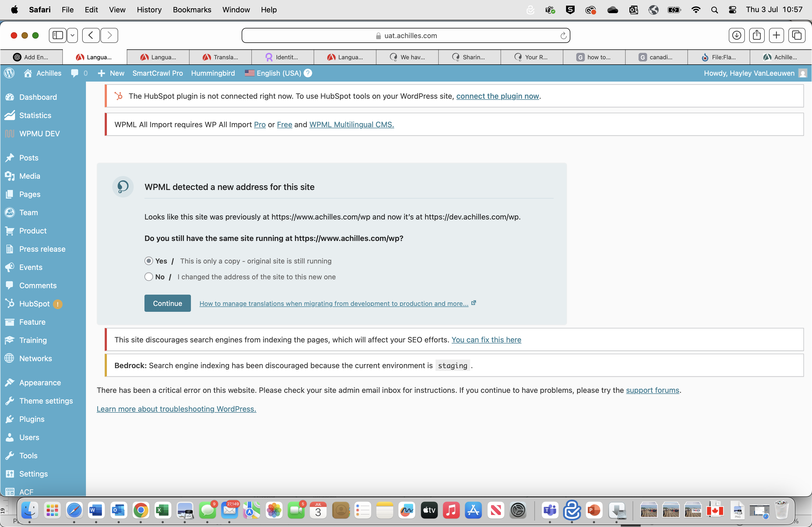This screenshot has height=527, width=812.
Task: Click the WPML language help question mark
Action: (308, 73)
